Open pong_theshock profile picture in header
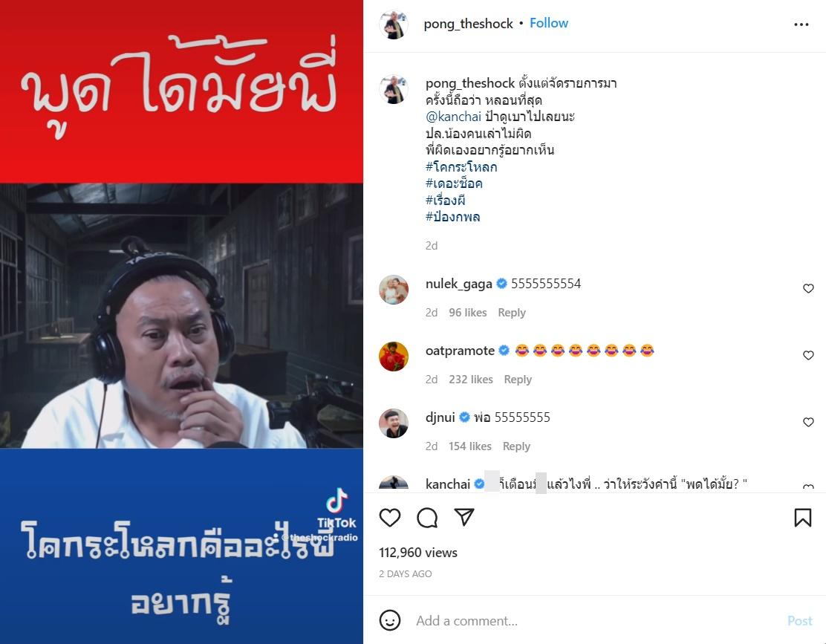Viewport: 826px width, 644px height. (394, 25)
